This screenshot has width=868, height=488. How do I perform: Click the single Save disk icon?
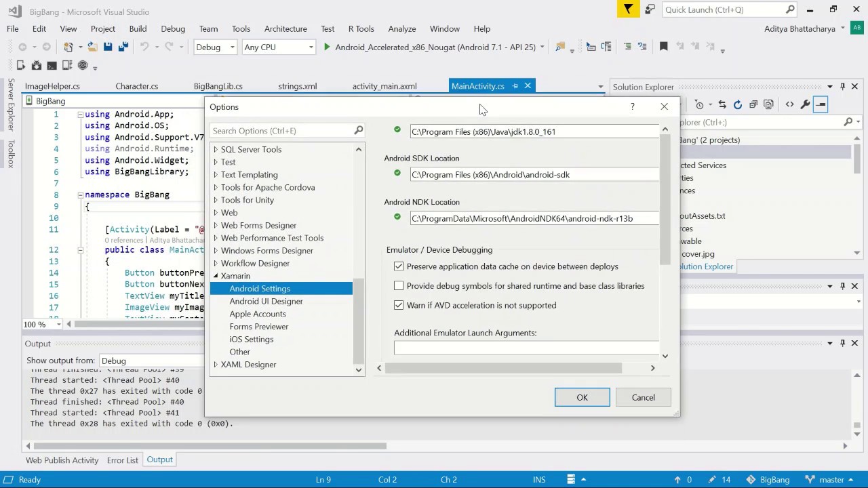(108, 47)
